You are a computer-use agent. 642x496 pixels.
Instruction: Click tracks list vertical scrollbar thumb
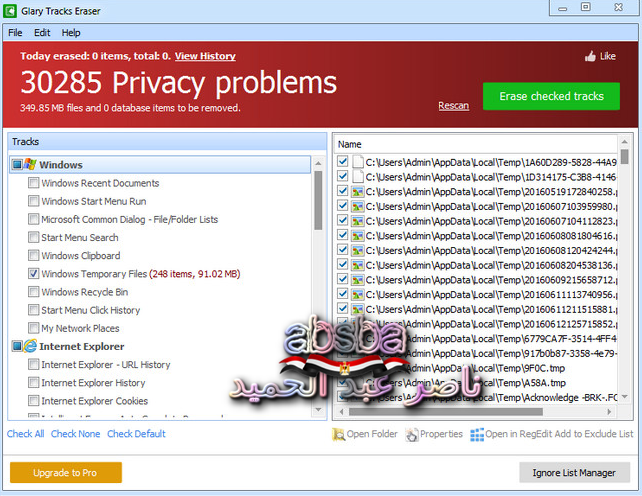coord(318,200)
